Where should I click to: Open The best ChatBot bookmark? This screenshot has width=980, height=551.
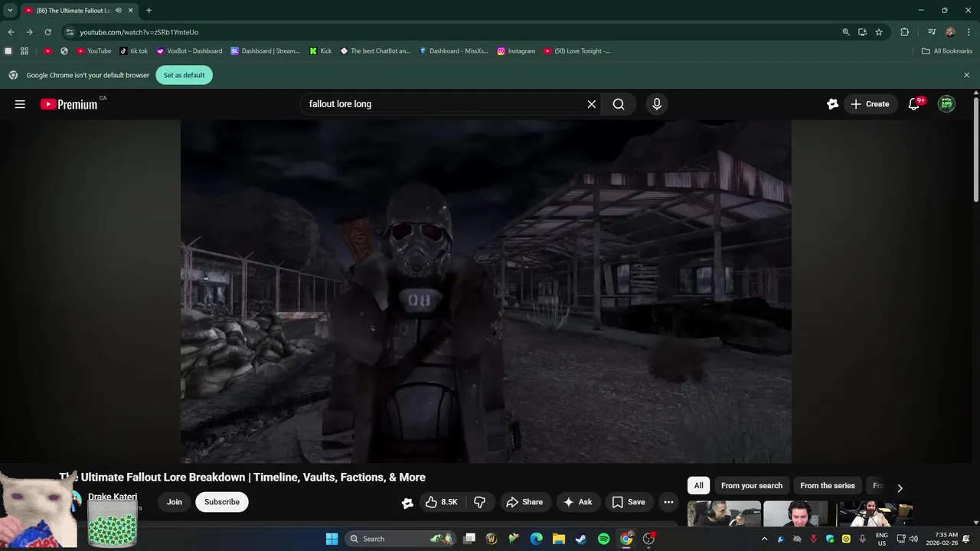pyautogui.click(x=375, y=51)
